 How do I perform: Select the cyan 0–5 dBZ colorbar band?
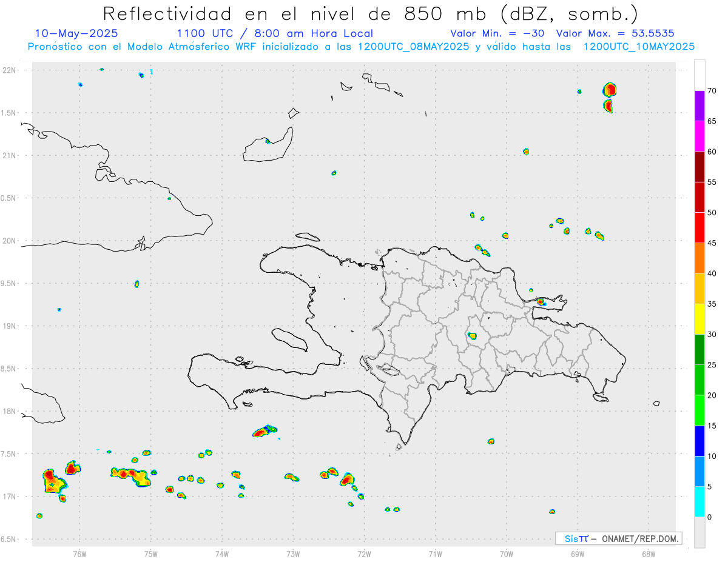pyautogui.click(x=699, y=501)
